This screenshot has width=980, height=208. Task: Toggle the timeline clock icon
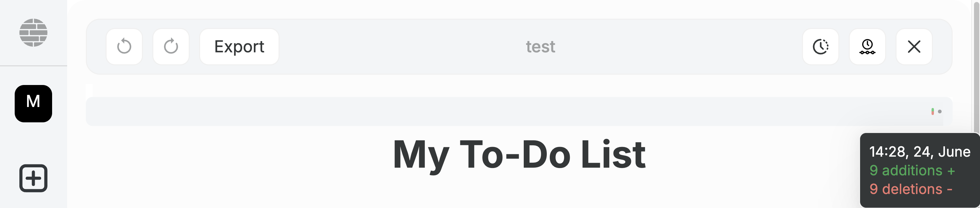[x=867, y=47]
